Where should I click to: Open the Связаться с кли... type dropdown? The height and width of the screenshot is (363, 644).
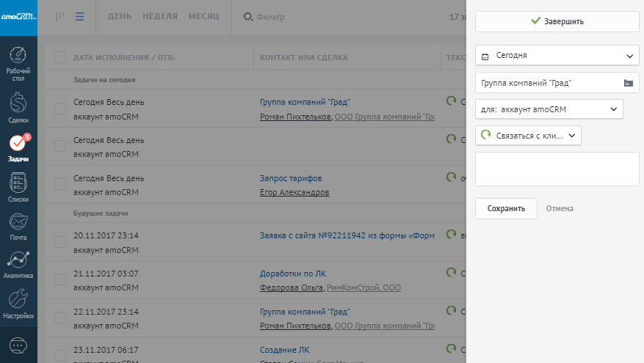(528, 136)
